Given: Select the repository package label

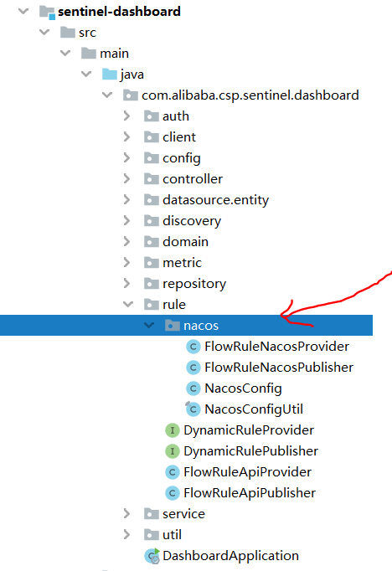Looking at the screenshot, I should pos(194,285).
